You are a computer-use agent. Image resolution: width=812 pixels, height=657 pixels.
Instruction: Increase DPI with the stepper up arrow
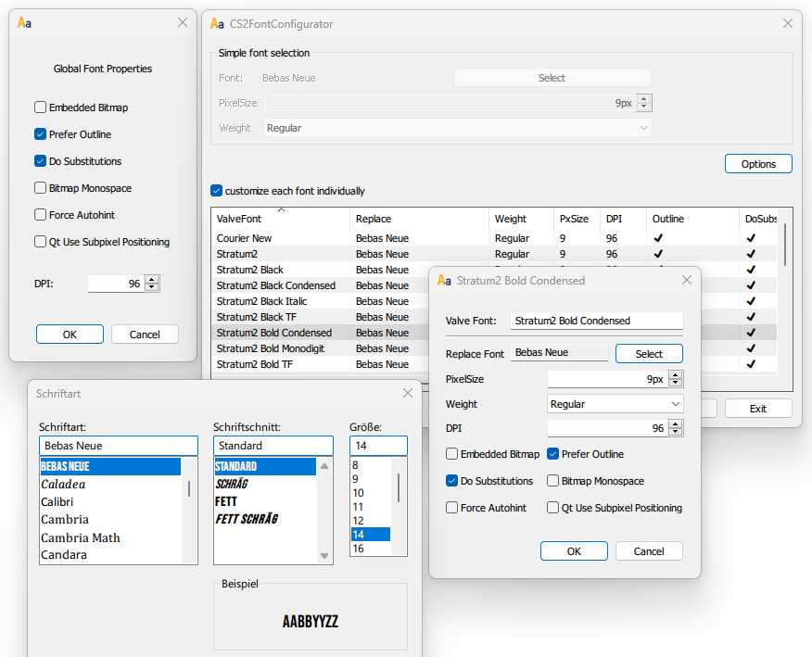pos(150,278)
